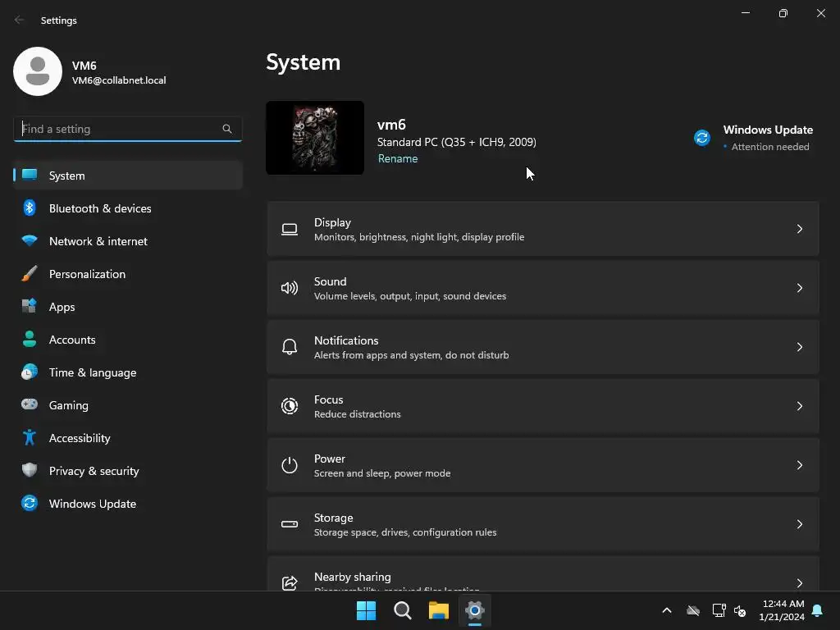Click the OneDrive cloud tray icon
The image size is (840, 630).
693,610
